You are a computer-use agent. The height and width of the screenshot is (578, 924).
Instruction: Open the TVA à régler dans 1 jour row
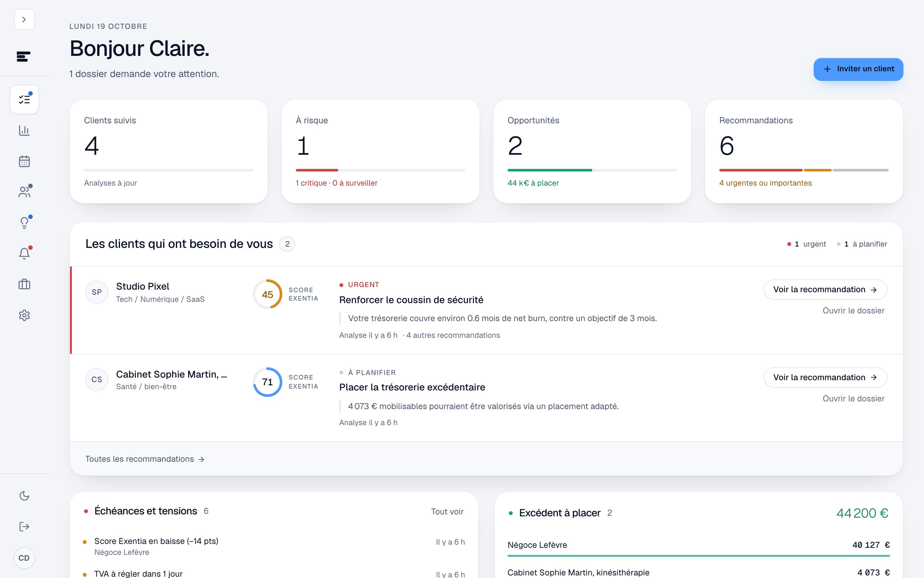274,574
